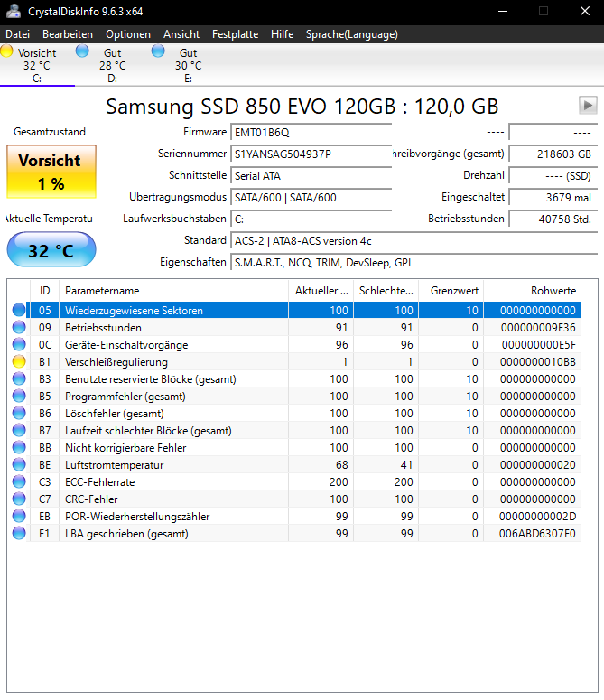Click the Schlechte column header

(386, 291)
